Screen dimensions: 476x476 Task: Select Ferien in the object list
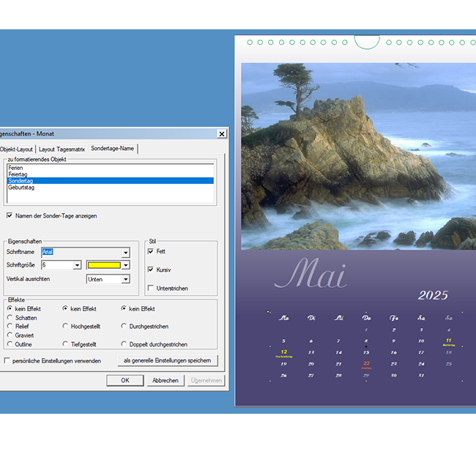click(x=15, y=168)
